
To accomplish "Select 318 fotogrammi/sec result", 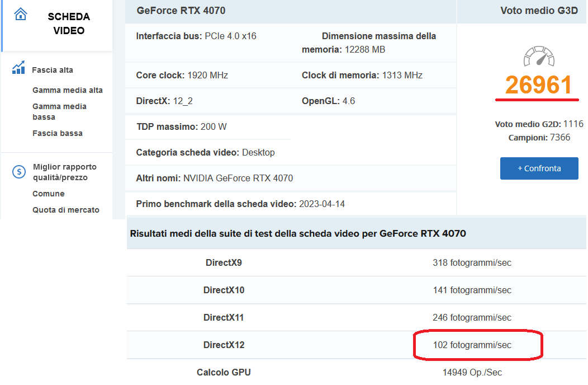I will pos(472,262).
